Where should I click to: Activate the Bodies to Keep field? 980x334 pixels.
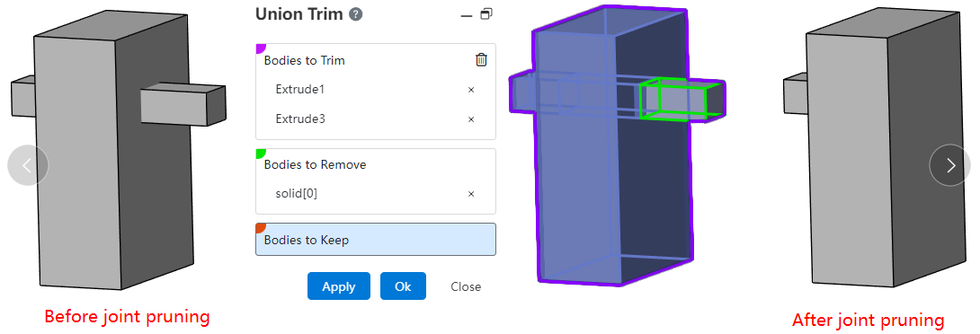click(x=376, y=240)
